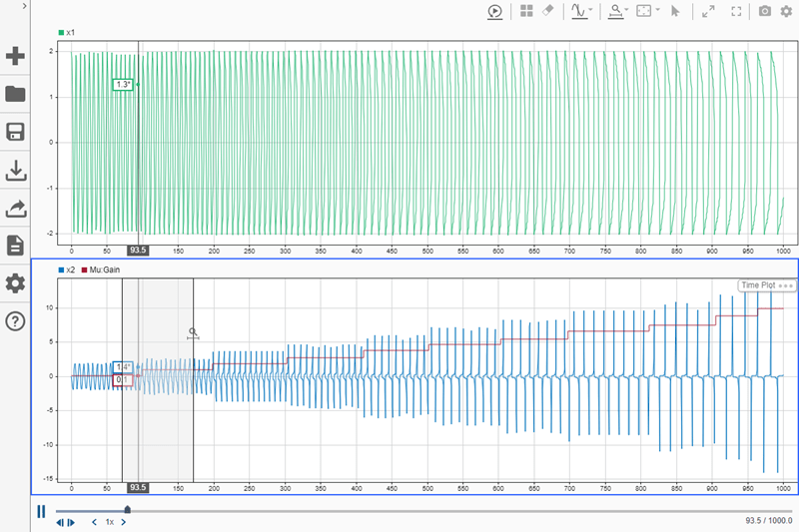Click the replay progress slider thumb
799x532 pixels.
(128, 509)
